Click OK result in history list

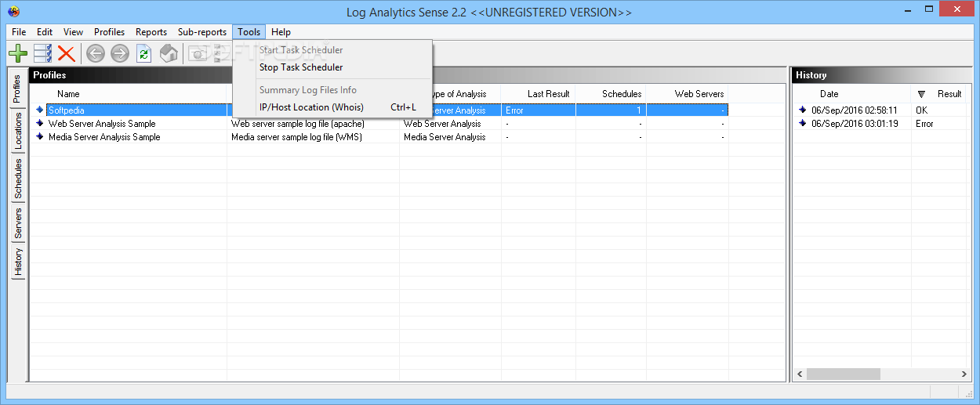[x=921, y=110]
